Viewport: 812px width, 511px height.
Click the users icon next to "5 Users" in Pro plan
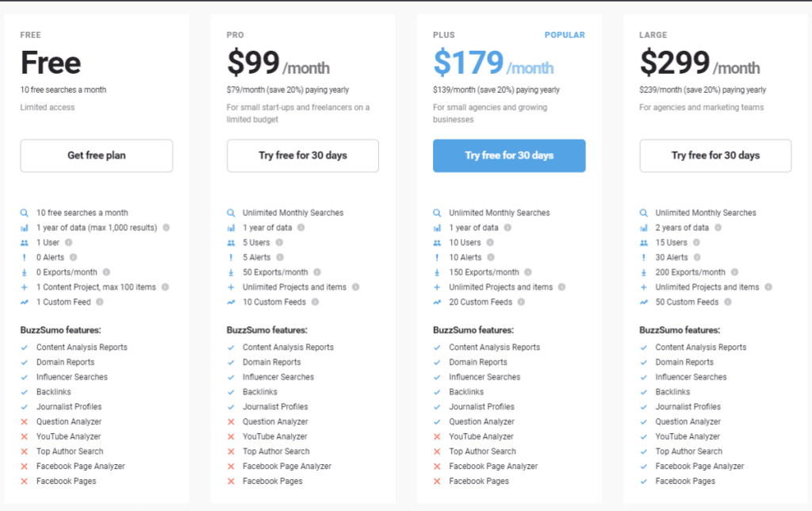(x=231, y=243)
